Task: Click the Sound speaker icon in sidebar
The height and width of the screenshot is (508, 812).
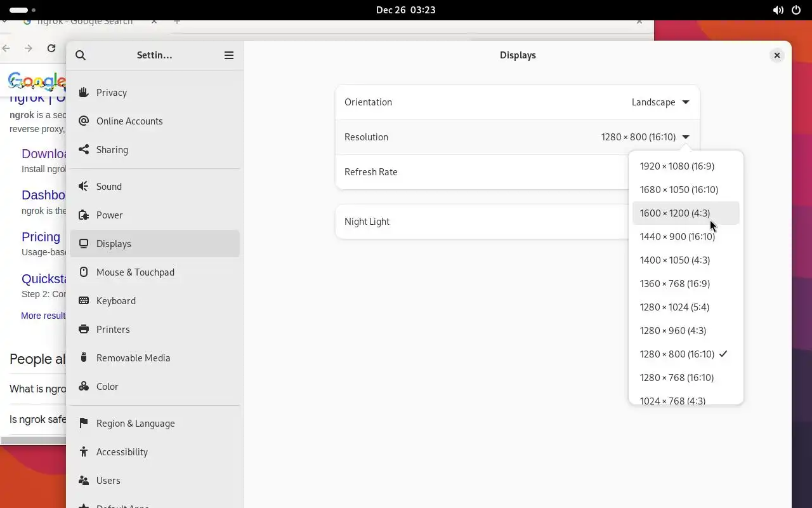Action: [x=83, y=187]
